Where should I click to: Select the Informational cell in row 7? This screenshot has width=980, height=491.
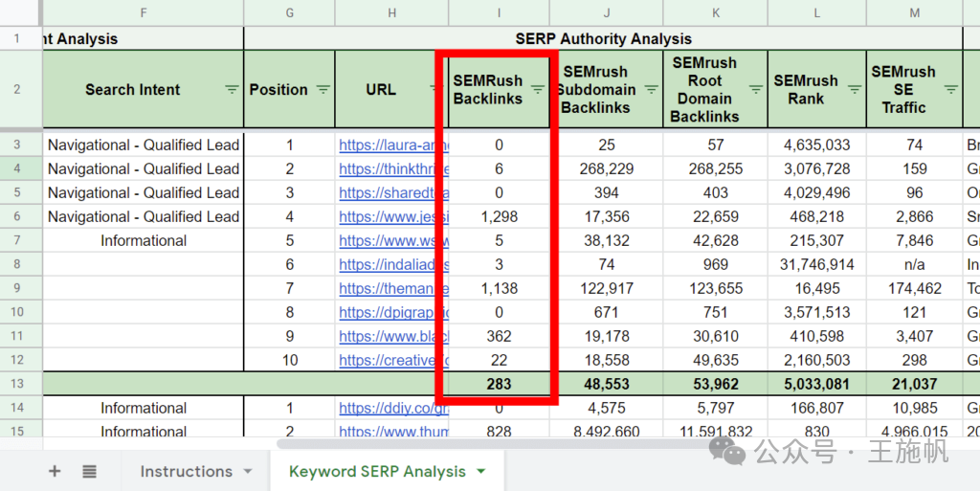[144, 240]
